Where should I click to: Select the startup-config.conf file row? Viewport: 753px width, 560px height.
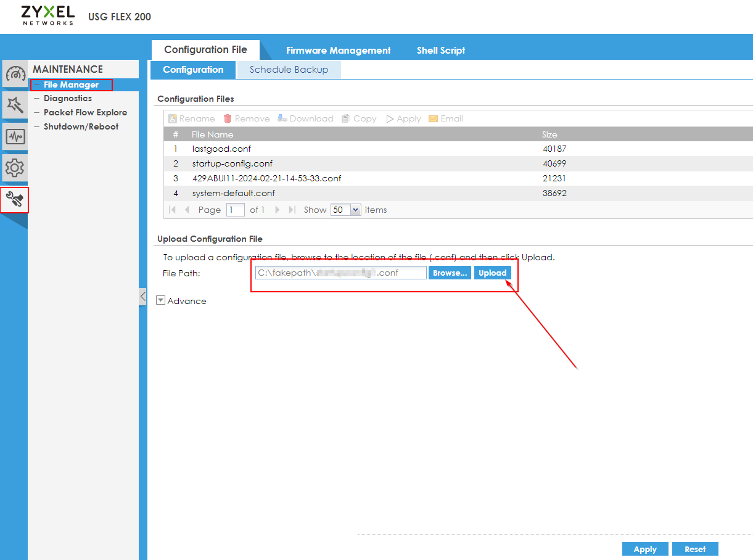232,163
